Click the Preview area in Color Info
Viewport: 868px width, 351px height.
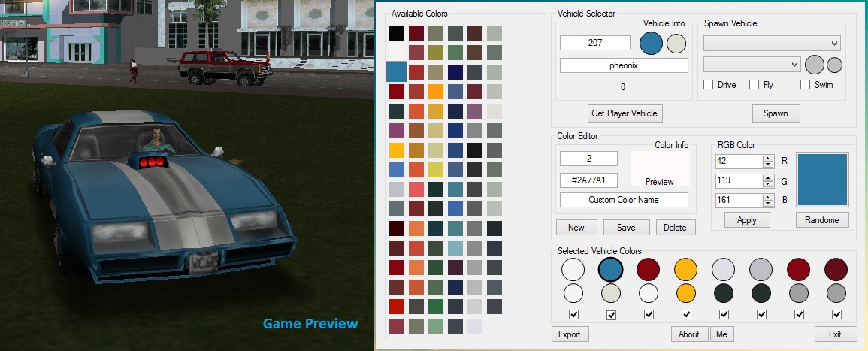click(660, 169)
